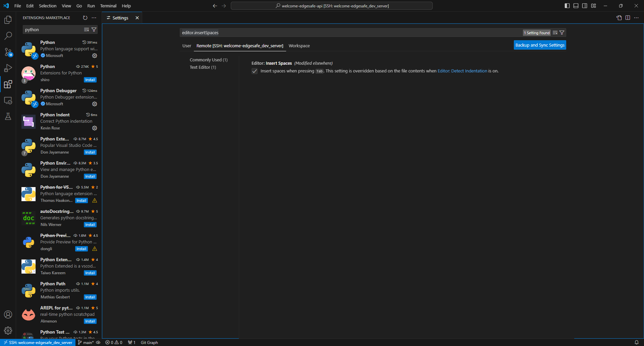Image resolution: width=644 pixels, height=346 pixels.
Task: Select Commonly Used settings category
Action: [x=209, y=60]
